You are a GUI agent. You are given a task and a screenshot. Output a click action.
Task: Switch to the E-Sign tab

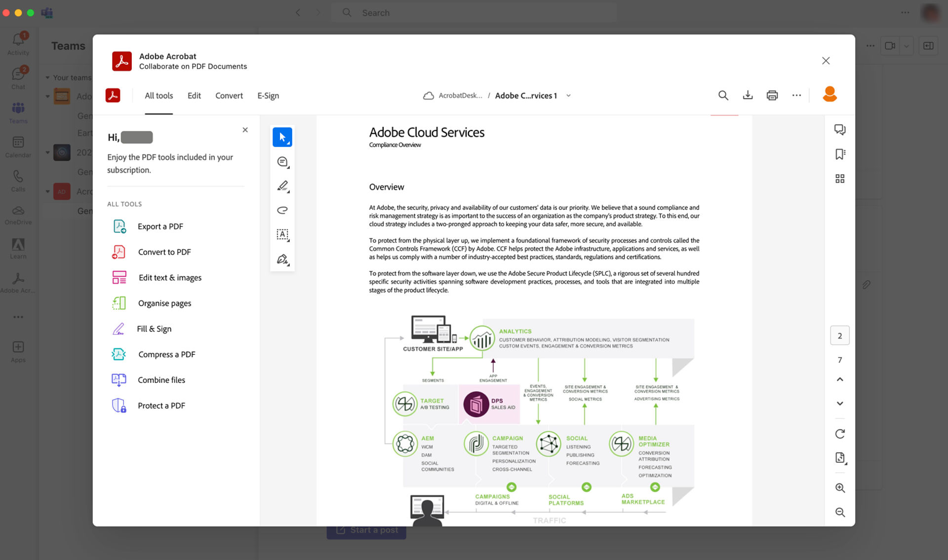(x=268, y=95)
